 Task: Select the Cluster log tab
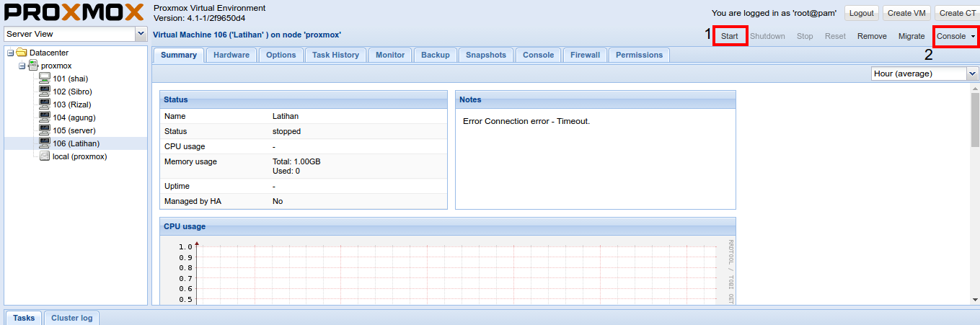click(x=71, y=318)
